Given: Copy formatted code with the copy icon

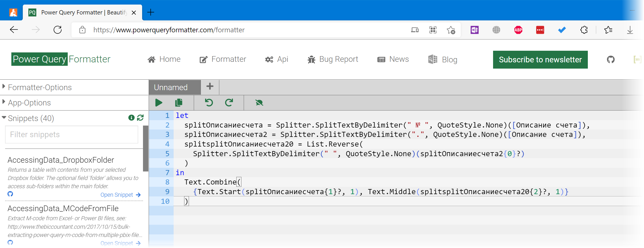Looking at the screenshot, I should (179, 103).
